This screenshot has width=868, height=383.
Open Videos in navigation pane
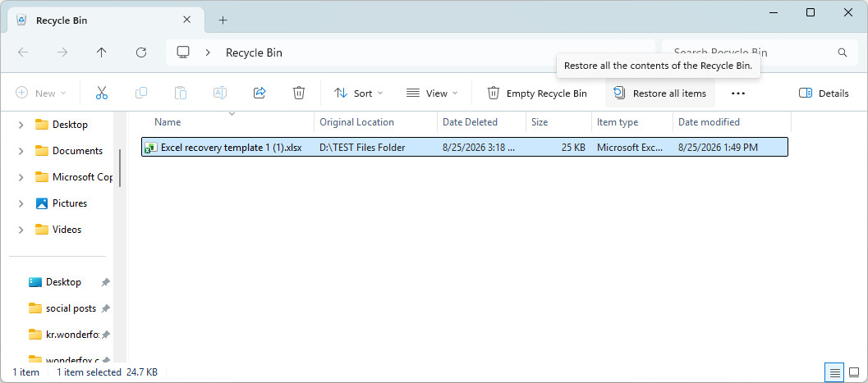[x=67, y=230]
